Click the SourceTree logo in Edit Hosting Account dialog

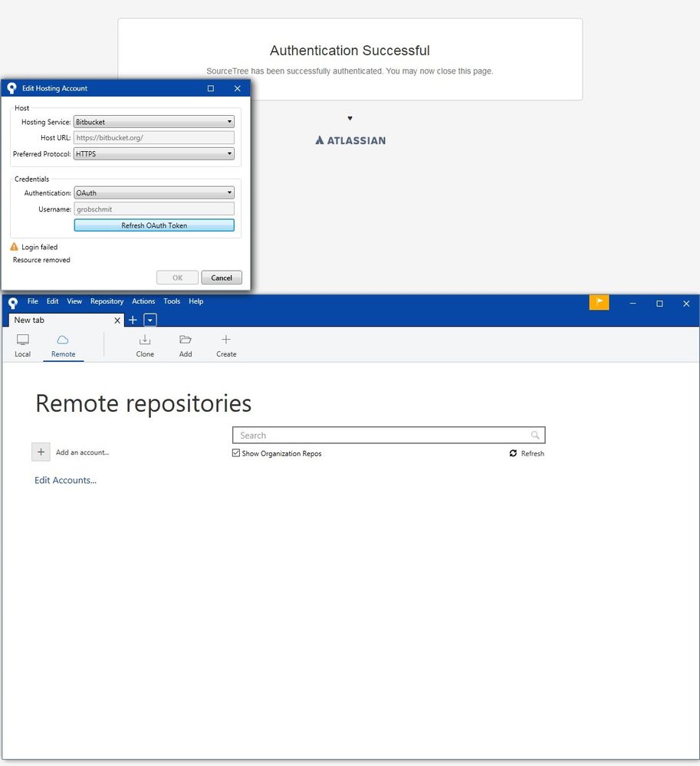pos(12,88)
